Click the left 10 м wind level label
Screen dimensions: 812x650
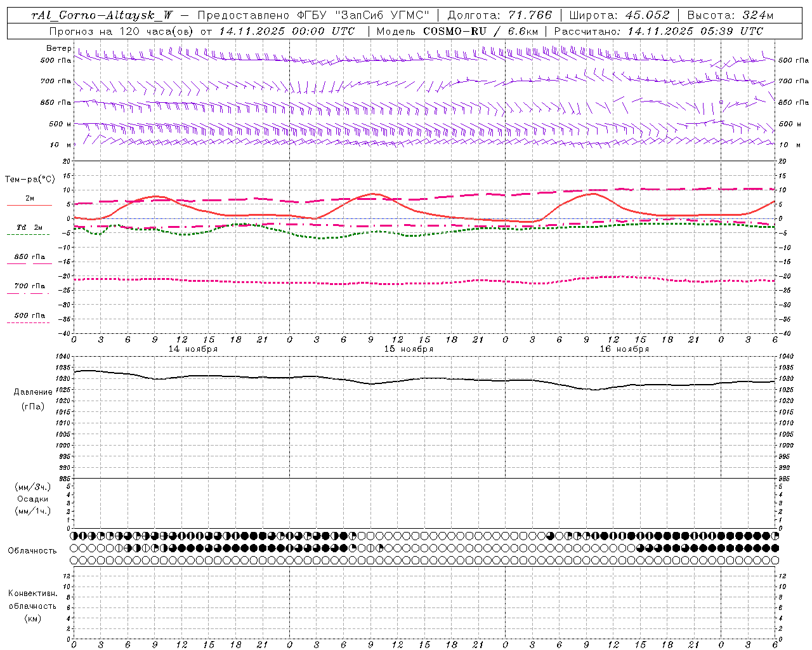[61, 145]
